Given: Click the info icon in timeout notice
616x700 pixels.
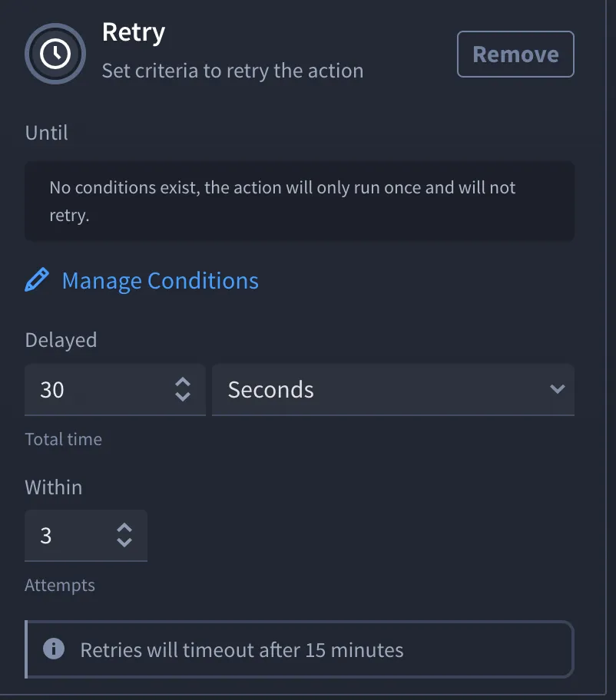Looking at the screenshot, I should (54, 649).
